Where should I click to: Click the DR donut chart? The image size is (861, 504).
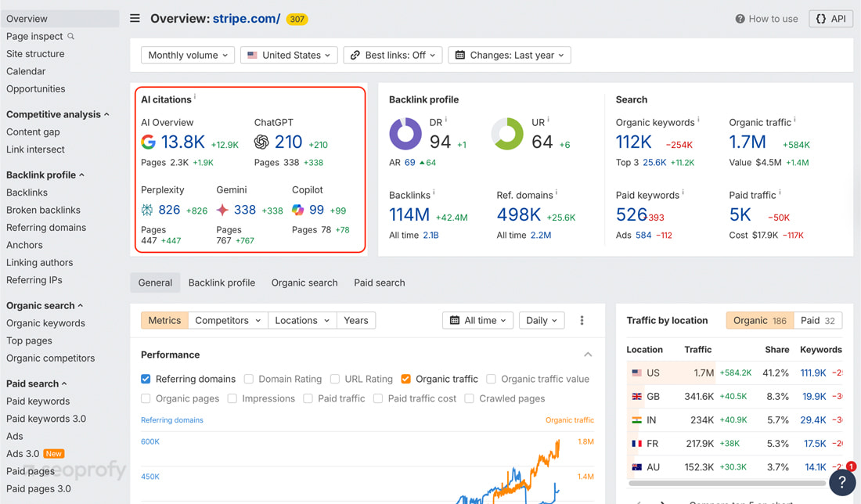pyautogui.click(x=405, y=134)
